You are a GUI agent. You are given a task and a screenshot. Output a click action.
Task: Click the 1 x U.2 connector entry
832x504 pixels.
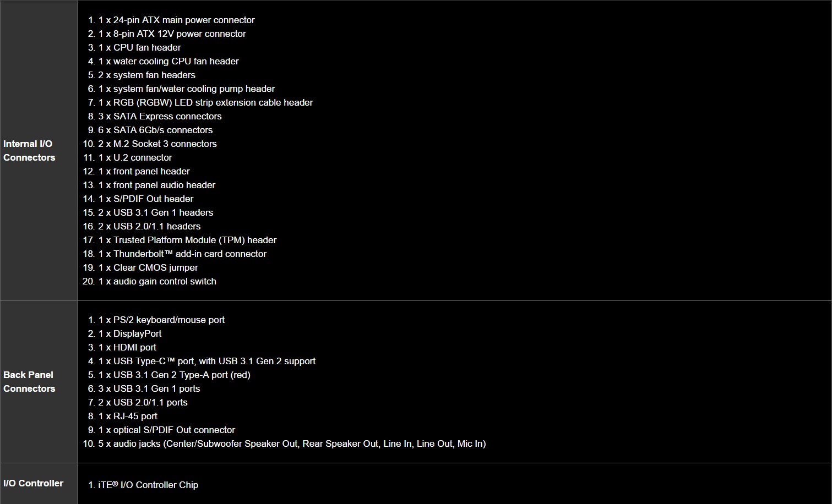coord(135,157)
